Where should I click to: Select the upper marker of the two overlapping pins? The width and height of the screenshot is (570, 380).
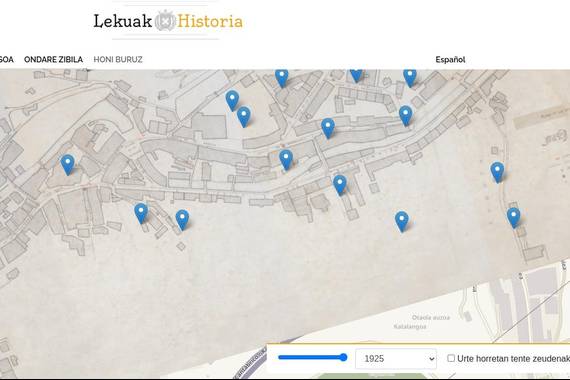tap(232, 100)
